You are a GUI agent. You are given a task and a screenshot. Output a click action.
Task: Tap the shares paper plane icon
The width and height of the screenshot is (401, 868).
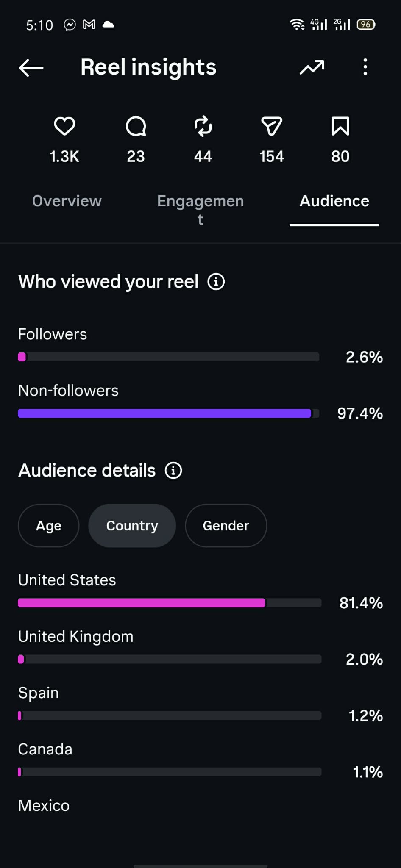272,126
